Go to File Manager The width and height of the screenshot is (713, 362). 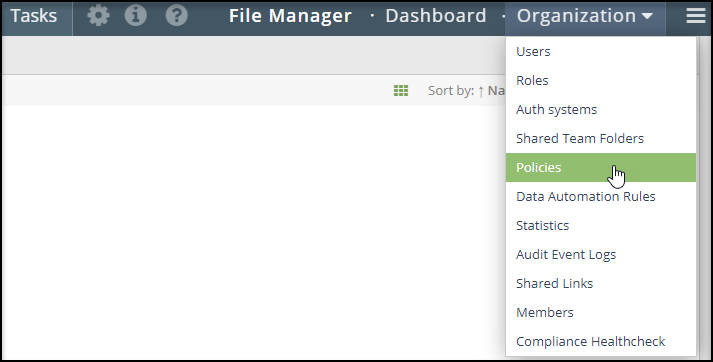pos(290,16)
